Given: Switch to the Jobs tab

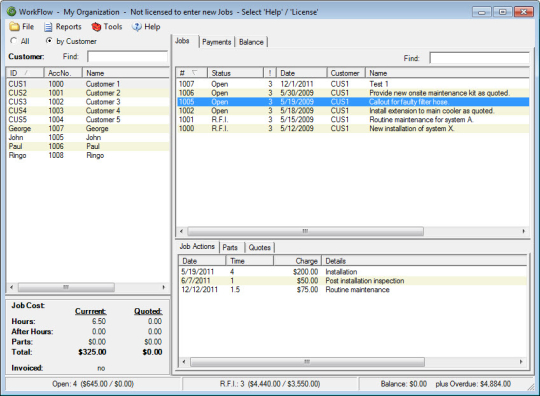Looking at the screenshot, I should [182, 41].
